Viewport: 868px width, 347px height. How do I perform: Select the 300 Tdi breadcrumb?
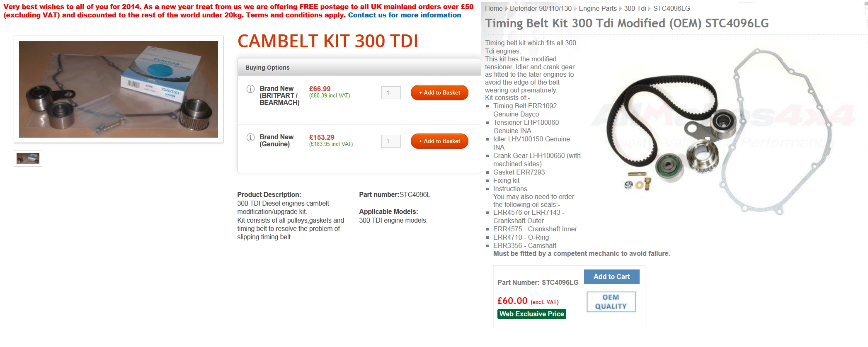pos(635,8)
